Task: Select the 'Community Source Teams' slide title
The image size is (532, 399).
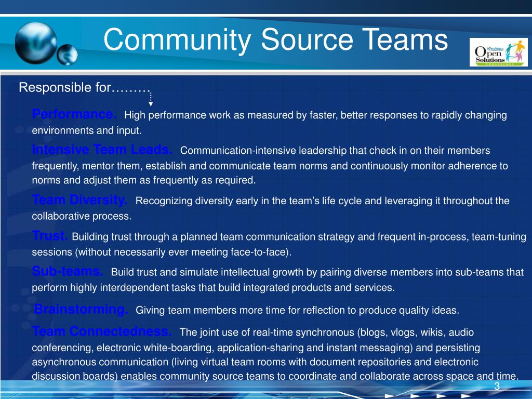Action: click(275, 39)
